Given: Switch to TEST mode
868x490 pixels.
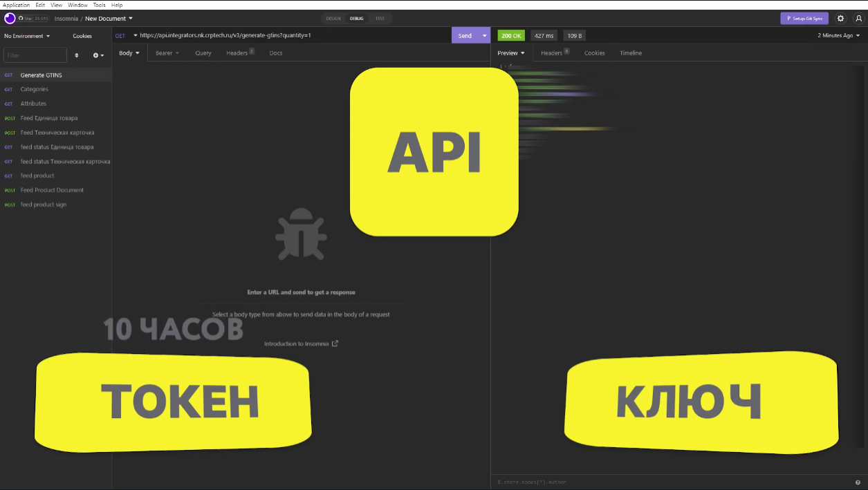Looking at the screenshot, I should (380, 19).
